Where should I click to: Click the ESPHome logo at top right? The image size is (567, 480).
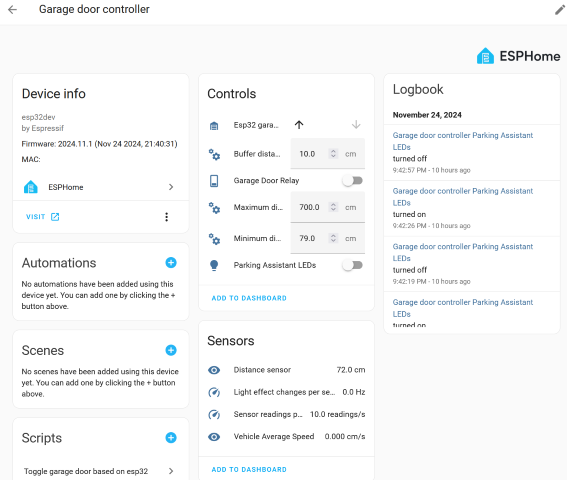(x=519, y=56)
